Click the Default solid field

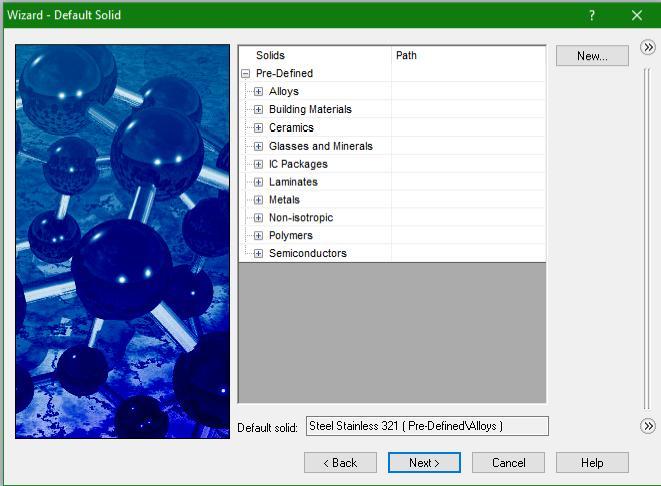(x=427, y=426)
